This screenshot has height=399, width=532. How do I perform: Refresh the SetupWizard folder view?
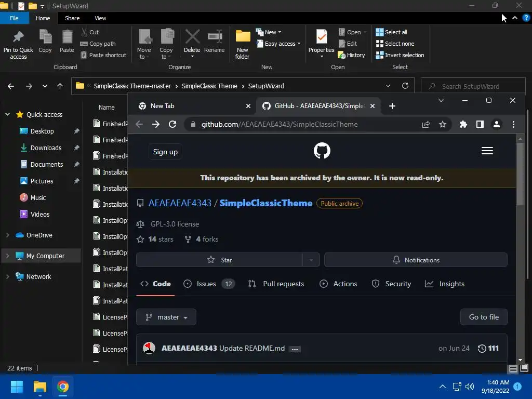click(x=405, y=86)
